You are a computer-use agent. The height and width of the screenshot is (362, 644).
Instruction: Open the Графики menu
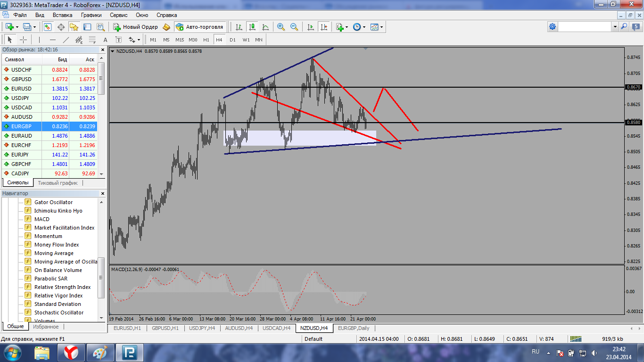point(91,15)
